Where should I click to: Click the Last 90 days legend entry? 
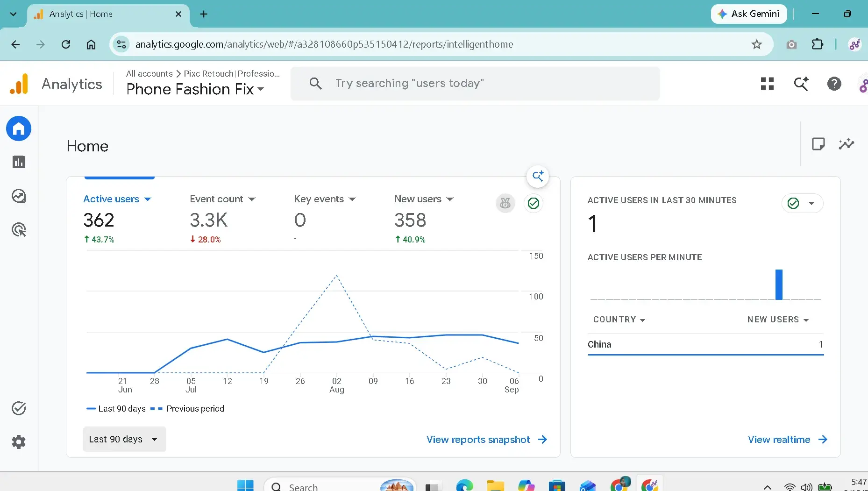(116, 409)
